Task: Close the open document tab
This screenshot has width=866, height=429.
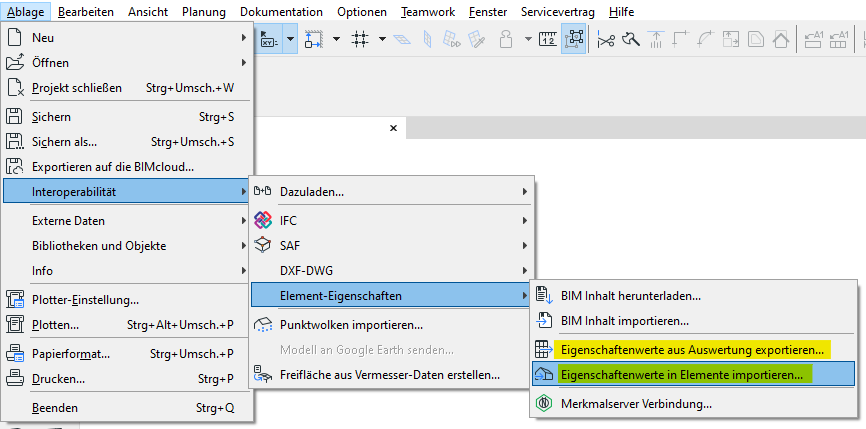Action: (393, 128)
